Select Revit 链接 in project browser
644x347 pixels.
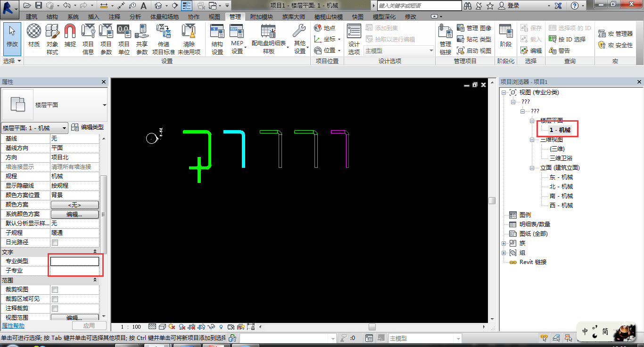click(x=533, y=262)
